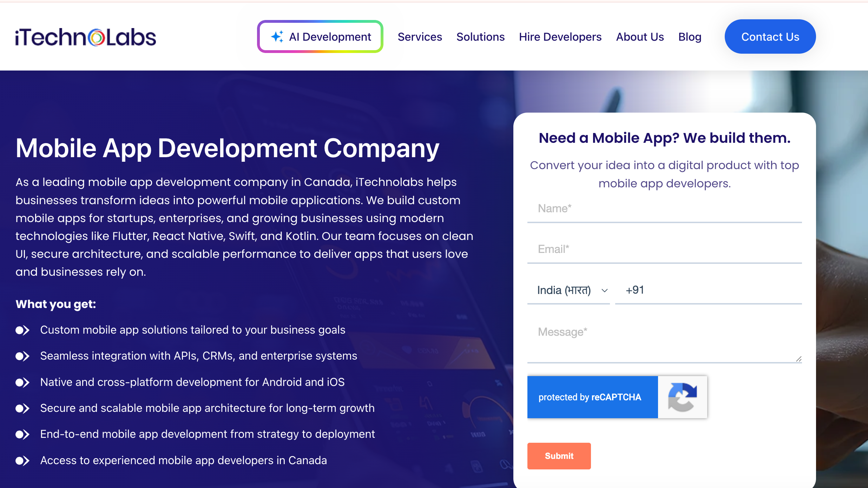
Task: Open the AI Development menu
Action: (320, 36)
